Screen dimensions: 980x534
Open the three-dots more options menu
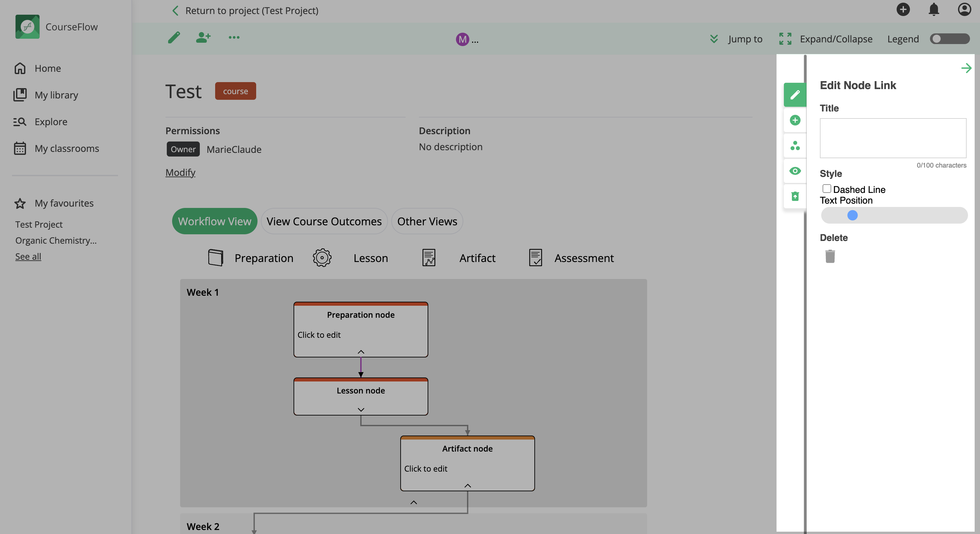(233, 37)
